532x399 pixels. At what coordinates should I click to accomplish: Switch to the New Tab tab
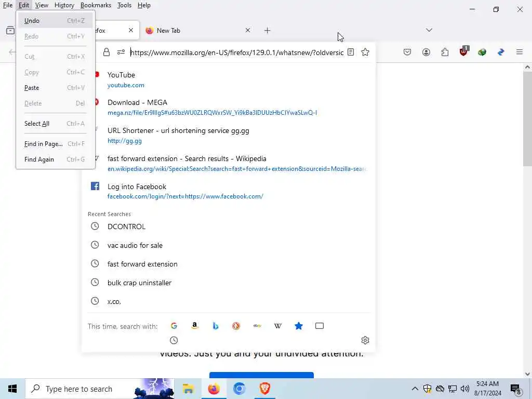coord(197,31)
